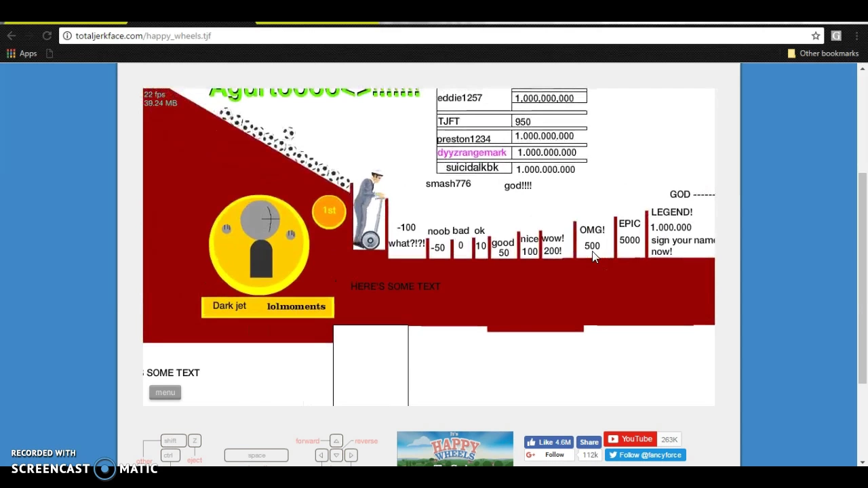Bookmark this page with the star icon
The width and height of the screenshot is (868, 488).
tap(816, 36)
